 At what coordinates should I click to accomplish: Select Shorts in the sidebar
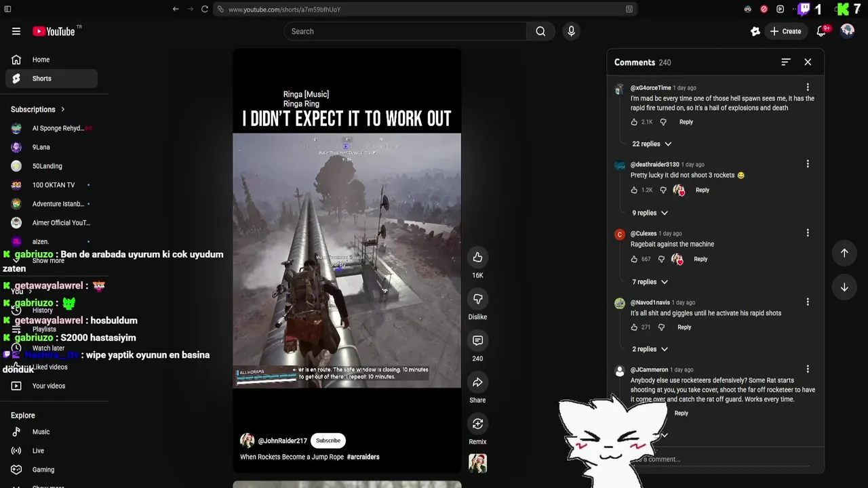point(52,79)
